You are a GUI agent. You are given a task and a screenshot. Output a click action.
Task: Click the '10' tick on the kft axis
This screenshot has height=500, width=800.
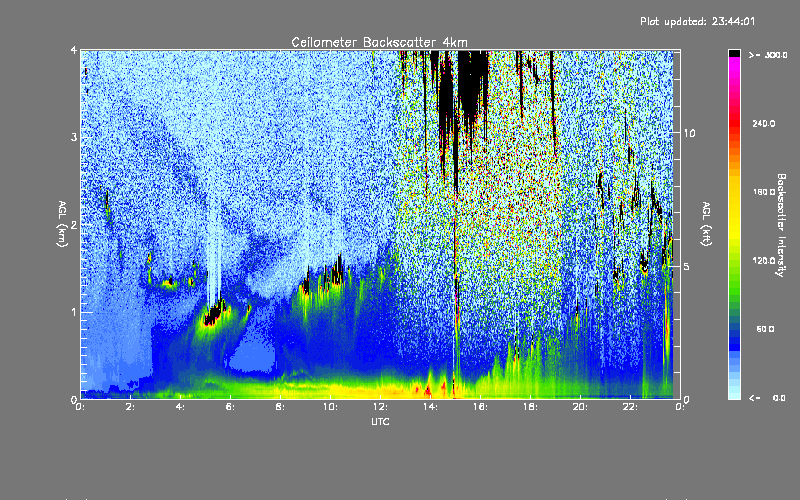pyautogui.click(x=689, y=133)
